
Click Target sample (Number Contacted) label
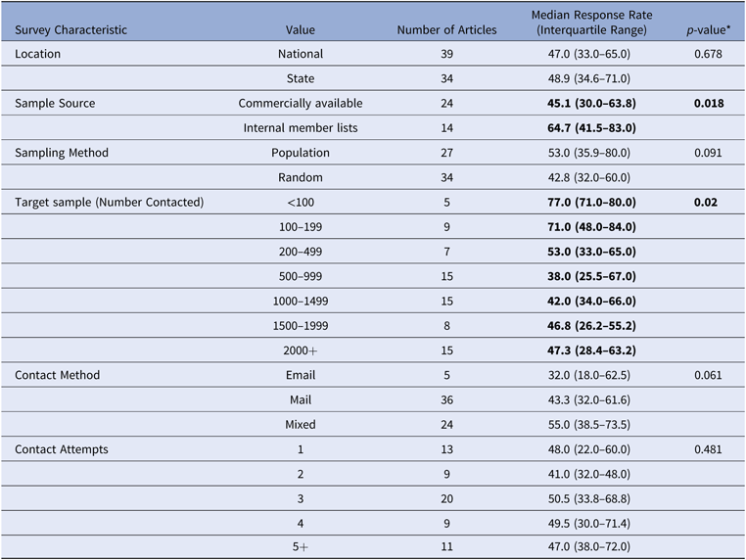click(x=109, y=203)
